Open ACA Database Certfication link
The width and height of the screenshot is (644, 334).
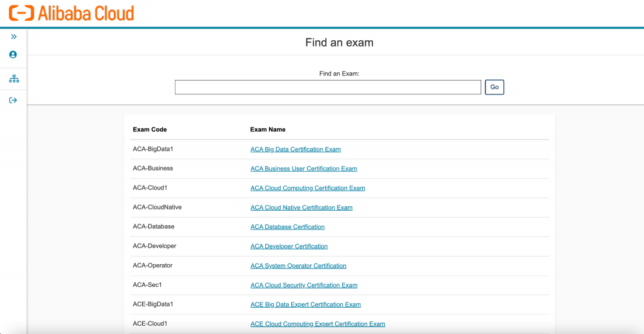pyautogui.click(x=287, y=227)
